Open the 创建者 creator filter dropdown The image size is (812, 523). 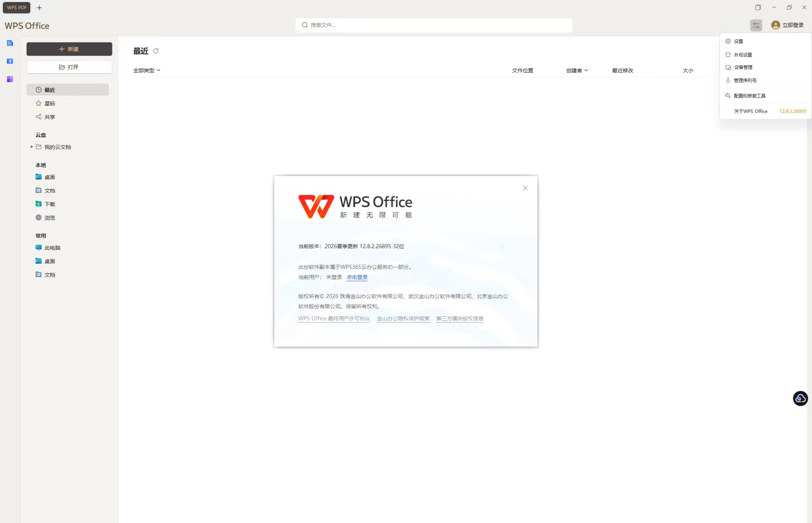click(x=577, y=70)
